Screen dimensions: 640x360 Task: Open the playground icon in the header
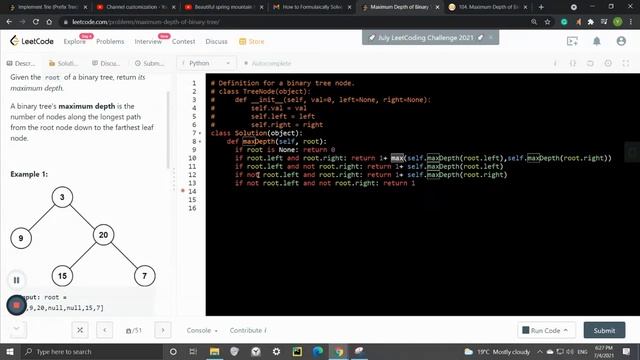point(572,41)
